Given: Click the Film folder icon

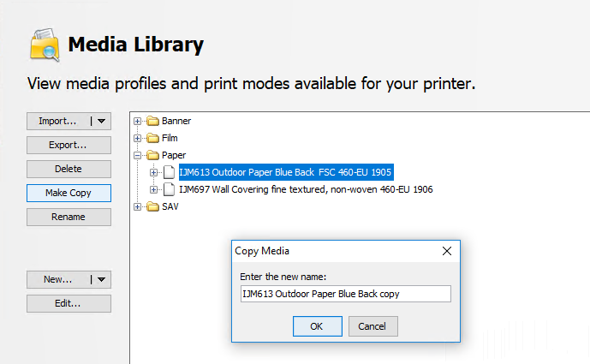Looking at the screenshot, I should point(152,138).
